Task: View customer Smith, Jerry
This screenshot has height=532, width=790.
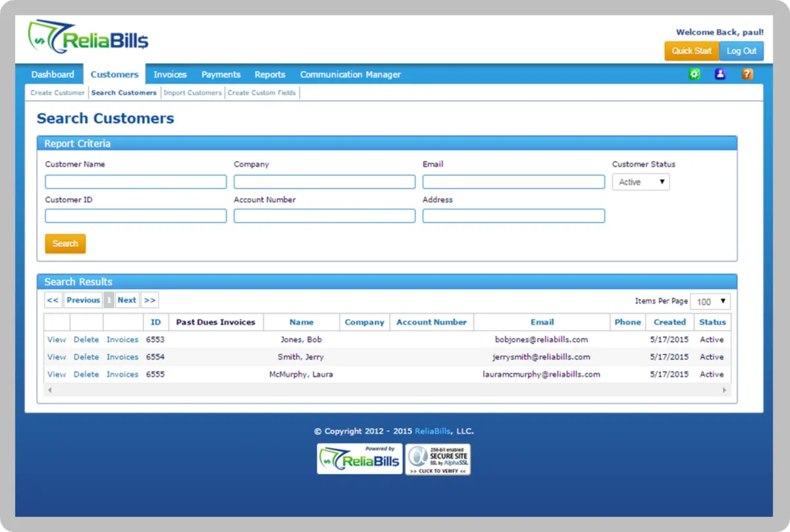Action: tap(57, 357)
